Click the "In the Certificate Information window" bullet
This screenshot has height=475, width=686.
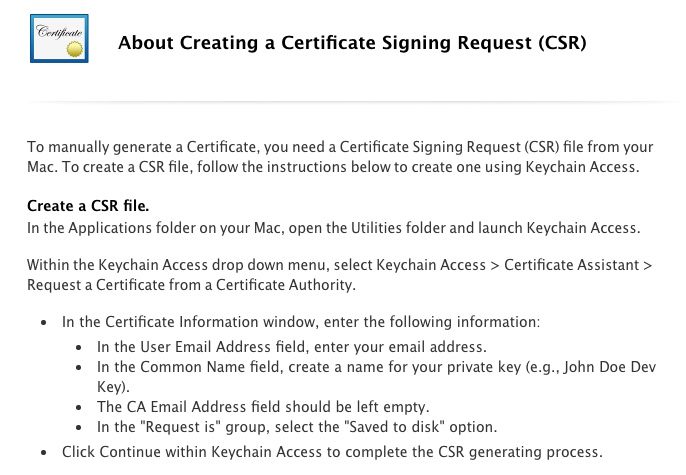tap(300, 322)
